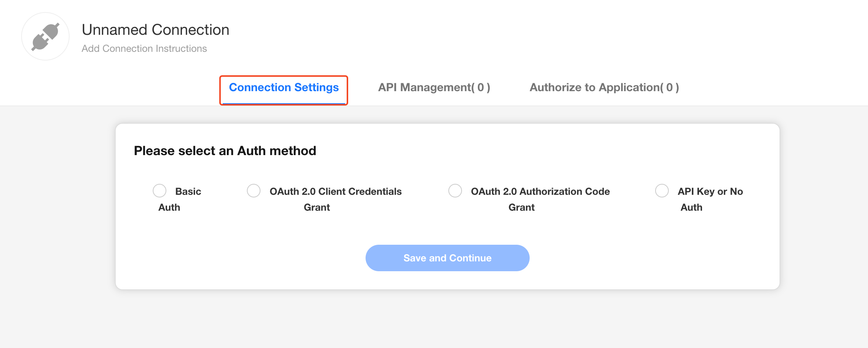Click the count number in API Management tab
This screenshot has width=868, height=348.
(480, 87)
